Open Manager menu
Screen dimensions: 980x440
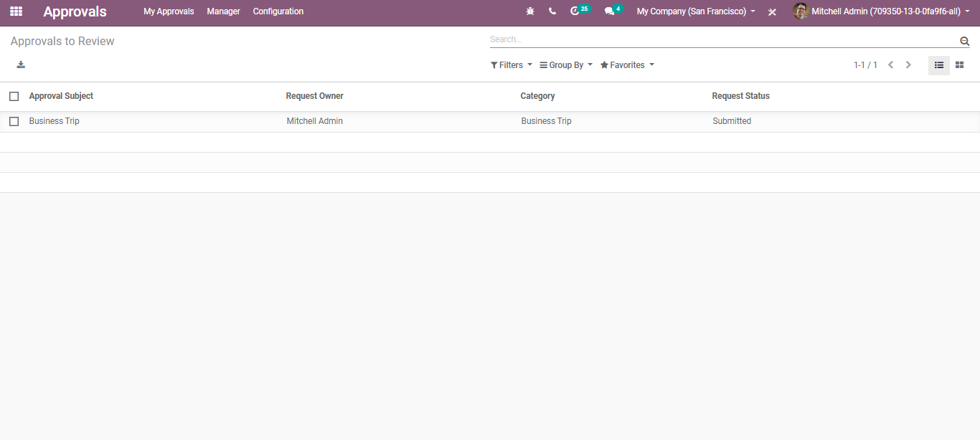coord(224,11)
